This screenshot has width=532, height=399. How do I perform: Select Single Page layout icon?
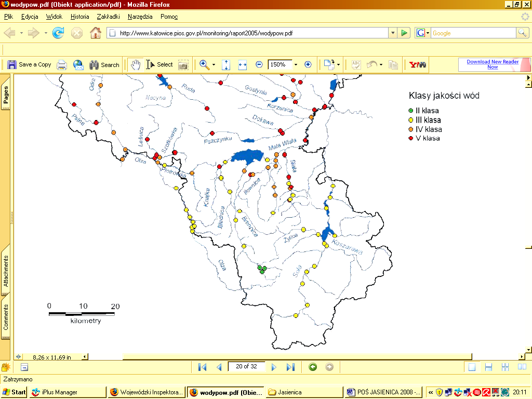click(472, 367)
